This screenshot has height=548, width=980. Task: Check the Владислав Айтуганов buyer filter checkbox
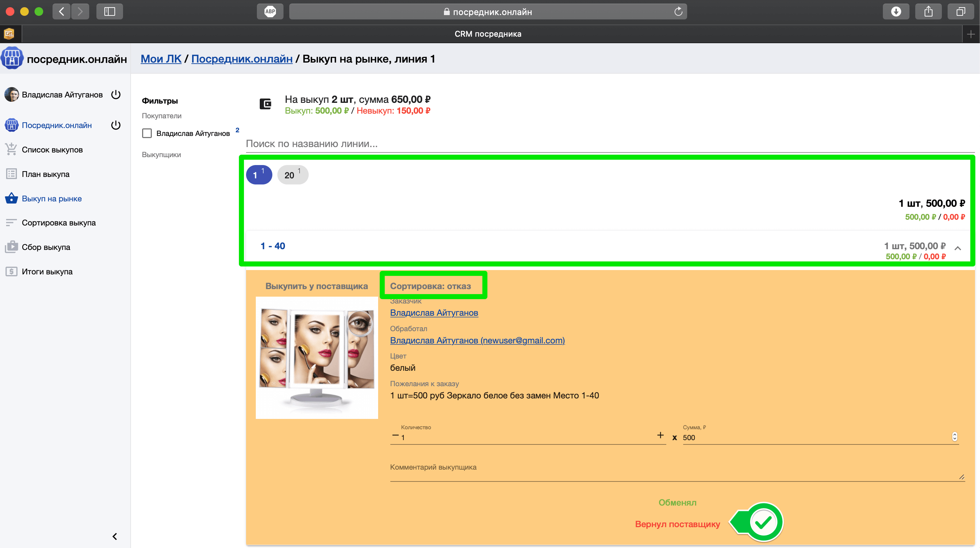(147, 133)
